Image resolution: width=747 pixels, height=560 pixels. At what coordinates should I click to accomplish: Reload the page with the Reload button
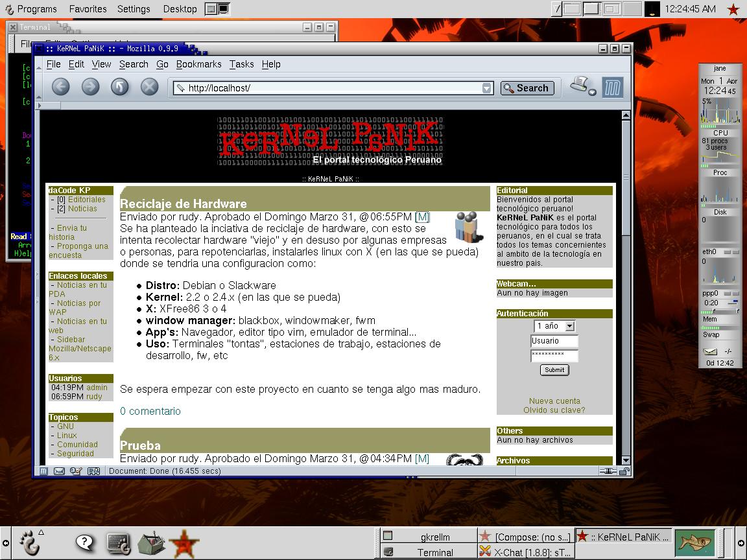point(119,87)
